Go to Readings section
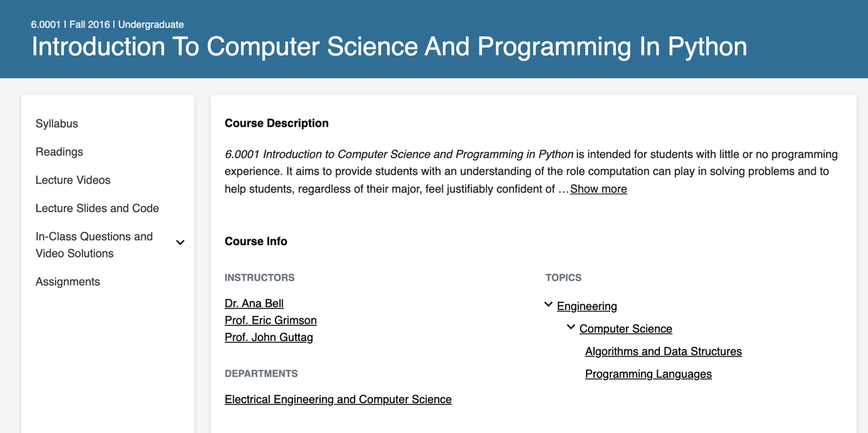Screen dimensions: 868x433 click(60, 152)
